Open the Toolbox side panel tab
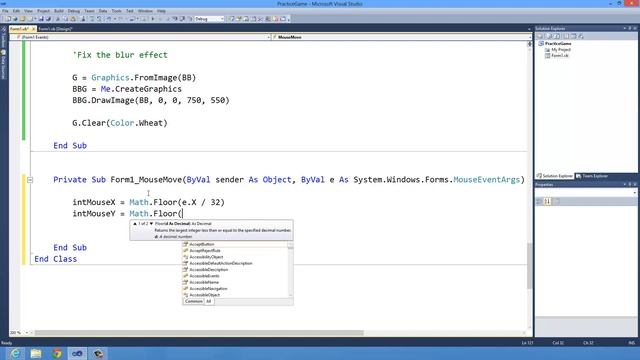 pyautogui.click(x=3, y=38)
